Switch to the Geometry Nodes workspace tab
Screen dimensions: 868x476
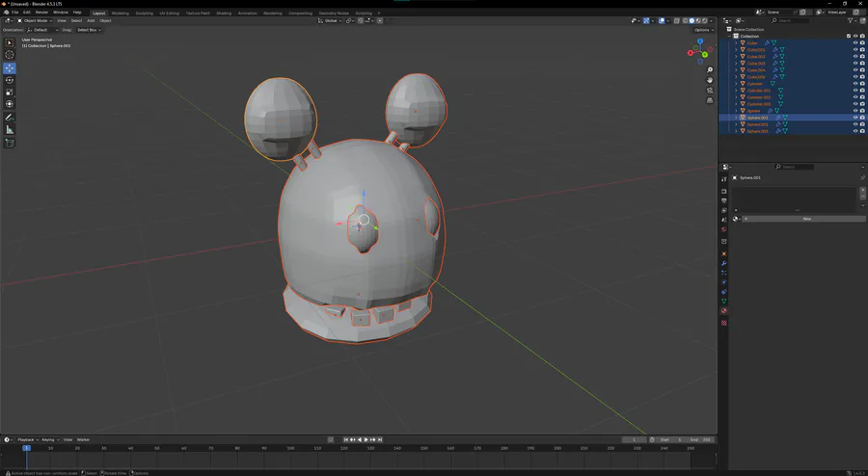point(334,13)
